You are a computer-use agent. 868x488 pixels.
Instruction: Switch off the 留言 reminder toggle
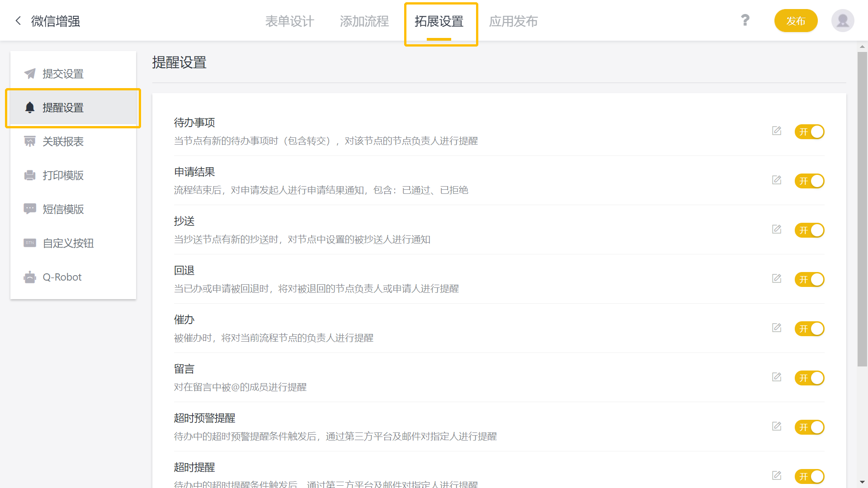(809, 378)
